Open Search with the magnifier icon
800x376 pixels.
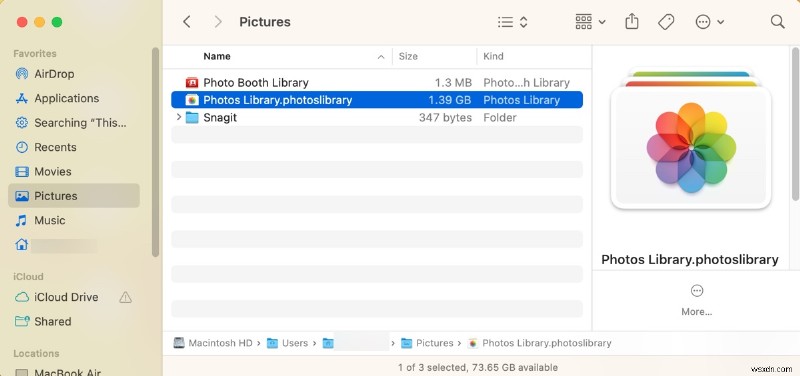pyautogui.click(x=777, y=21)
